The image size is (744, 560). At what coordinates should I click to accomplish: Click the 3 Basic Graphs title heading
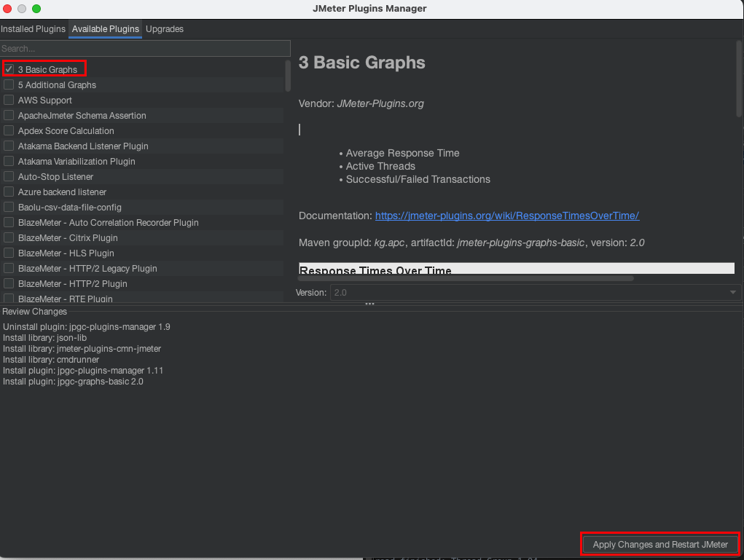tap(361, 63)
